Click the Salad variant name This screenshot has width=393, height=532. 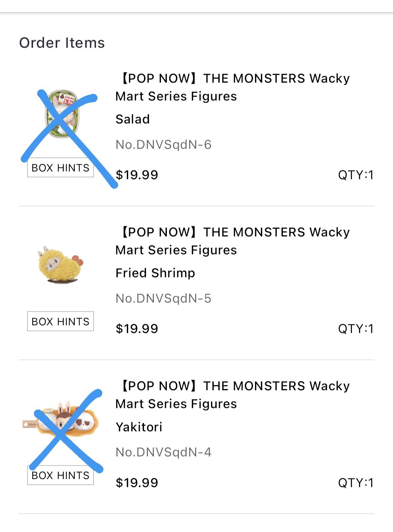coord(133,119)
